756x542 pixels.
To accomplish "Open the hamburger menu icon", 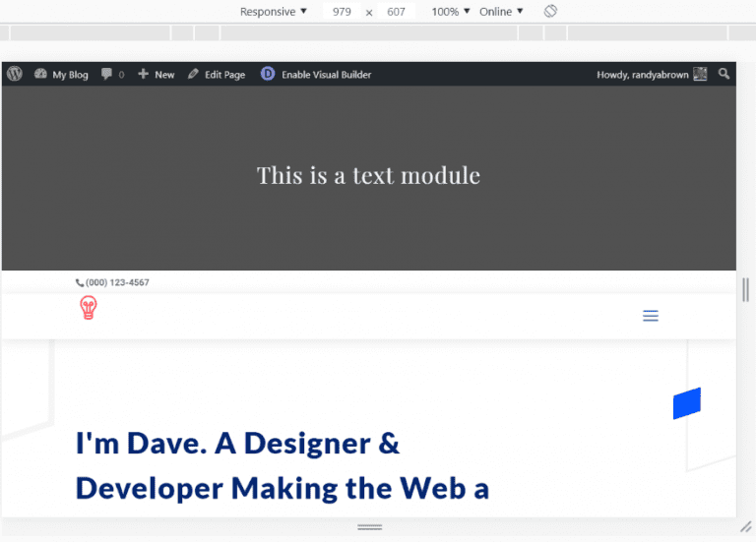I will pyautogui.click(x=650, y=316).
